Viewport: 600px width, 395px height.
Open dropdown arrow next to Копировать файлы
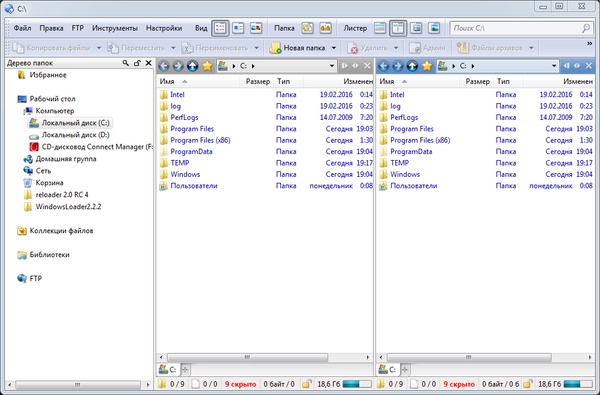99,48
